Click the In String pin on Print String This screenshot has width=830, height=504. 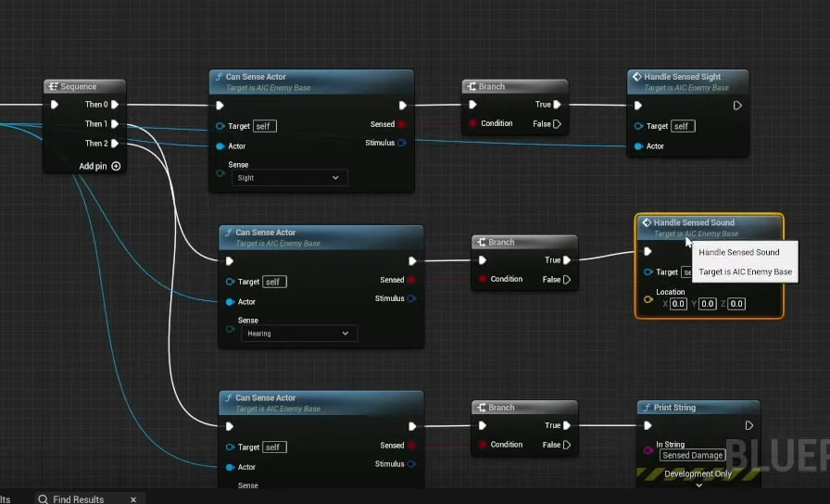click(x=648, y=449)
